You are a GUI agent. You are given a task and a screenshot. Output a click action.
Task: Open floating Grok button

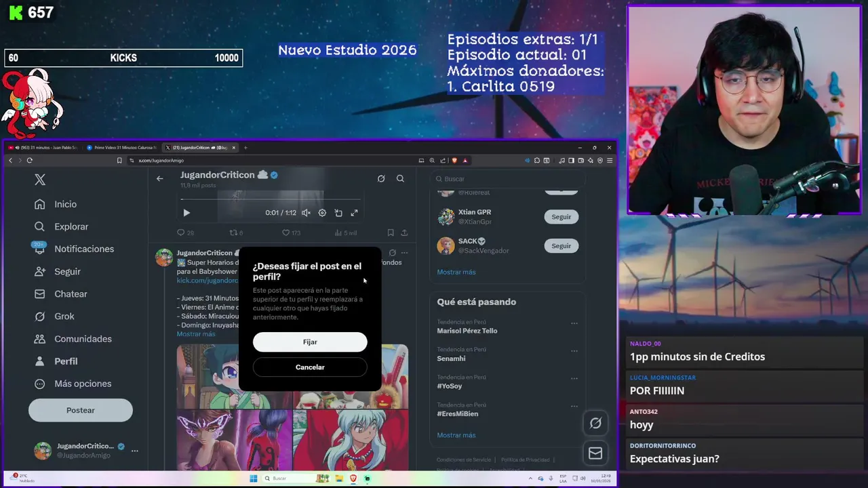click(595, 423)
